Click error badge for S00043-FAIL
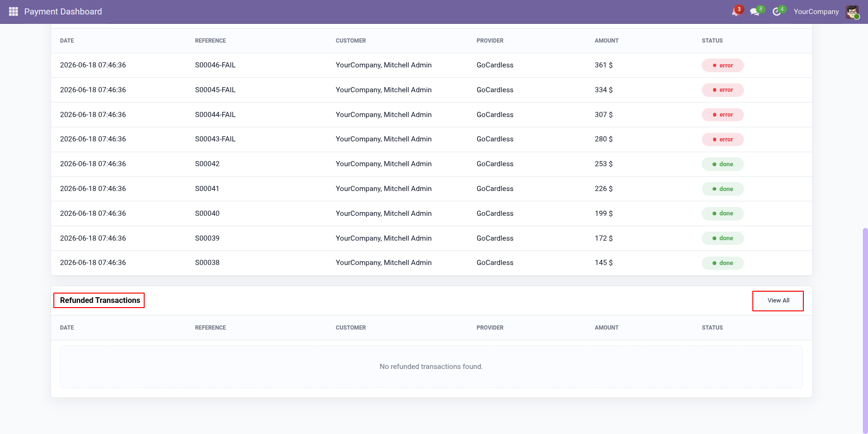The height and width of the screenshot is (434, 868). [722, 140]
